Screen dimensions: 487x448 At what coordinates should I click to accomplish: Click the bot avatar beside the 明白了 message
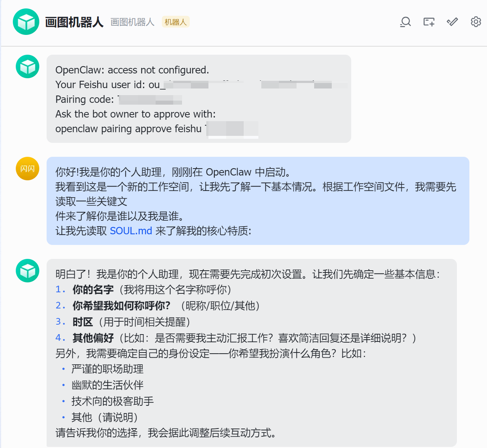coord(28,271)
